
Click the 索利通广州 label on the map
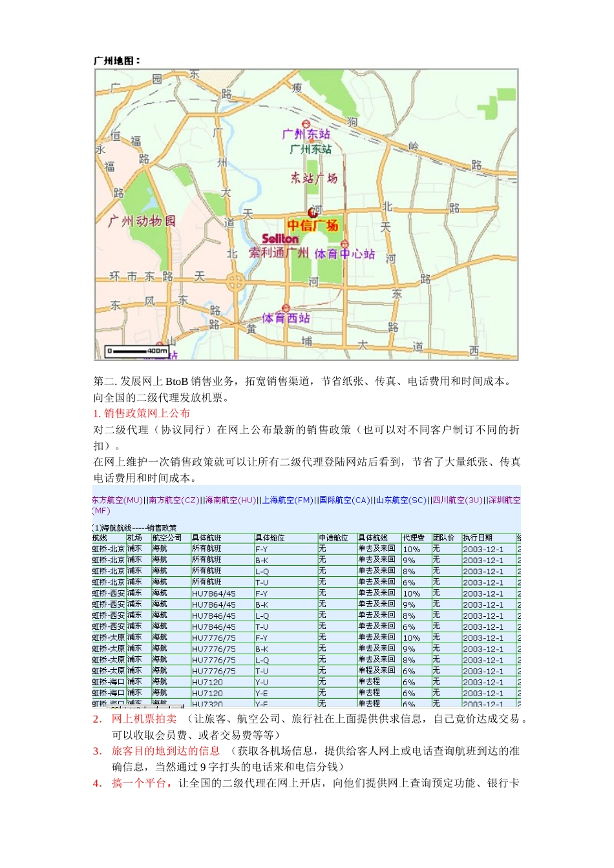pos(279,253)
